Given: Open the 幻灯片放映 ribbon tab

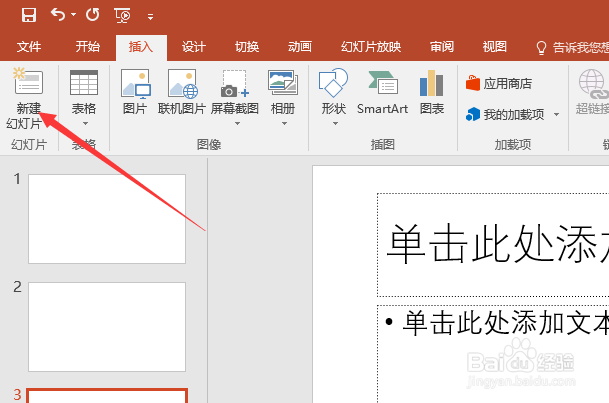Looking at the screenshot, I should point(371,47).
